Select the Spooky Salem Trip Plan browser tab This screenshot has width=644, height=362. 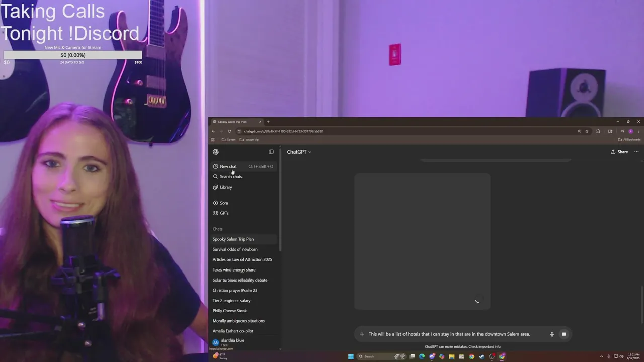pos(236,122)
